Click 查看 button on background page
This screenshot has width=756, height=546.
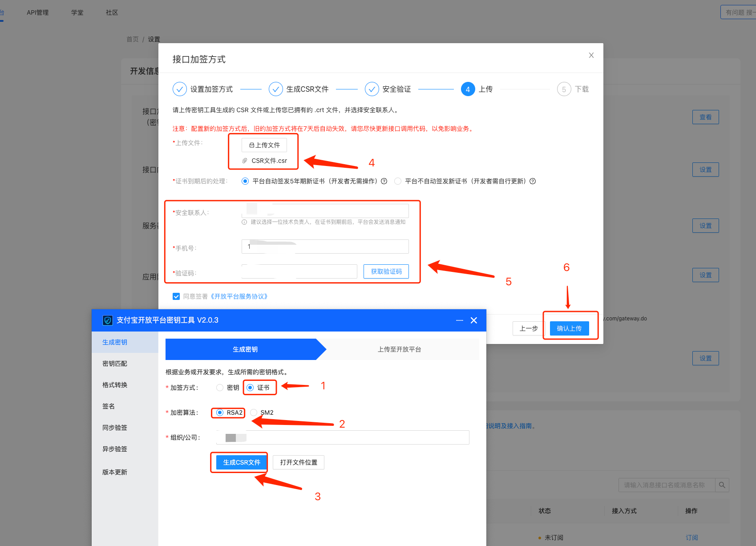click(706, 117)
